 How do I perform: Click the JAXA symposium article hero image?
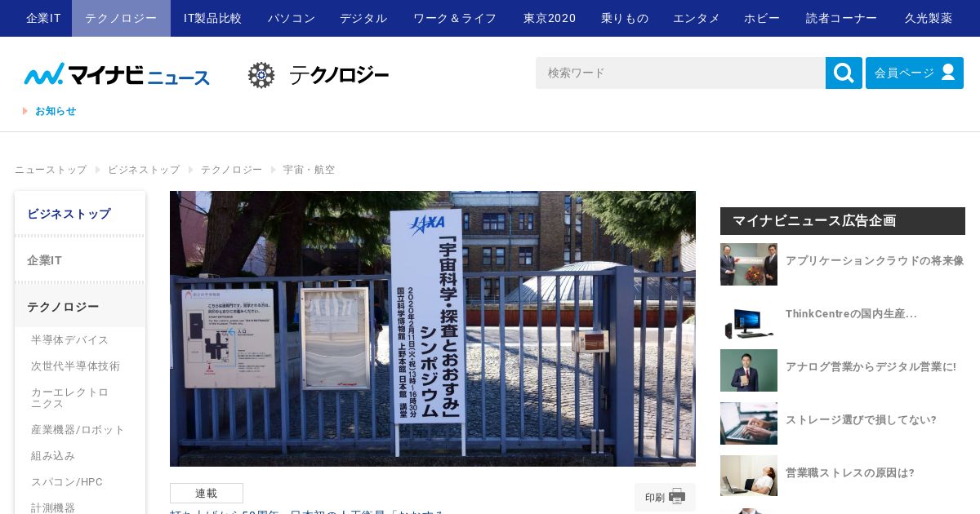click(433, 329)
